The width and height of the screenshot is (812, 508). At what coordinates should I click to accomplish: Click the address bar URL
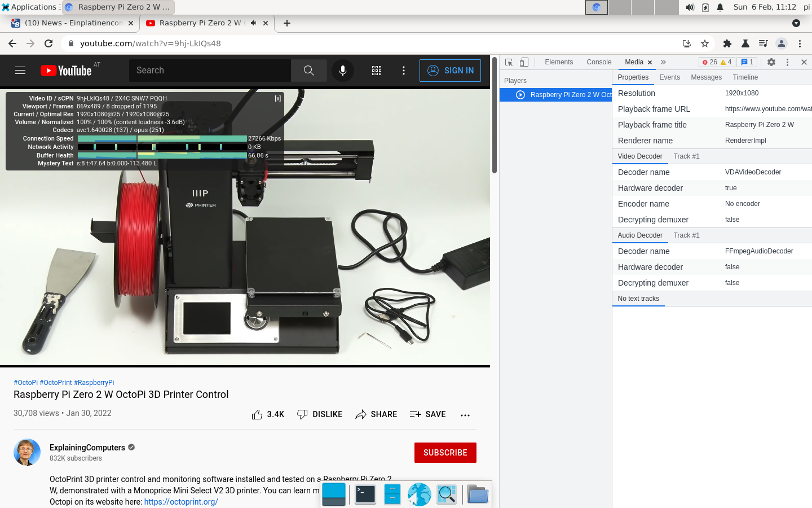pos(151,43)
